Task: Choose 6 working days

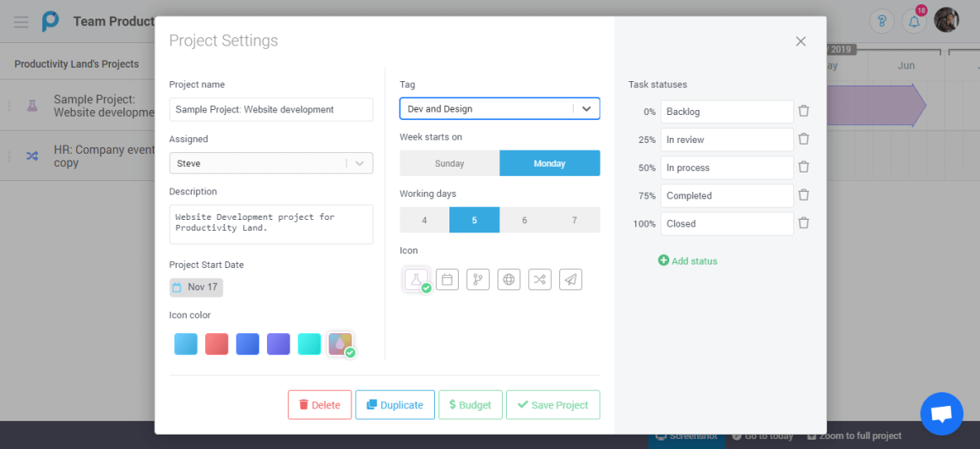Action: coord(525,220)
